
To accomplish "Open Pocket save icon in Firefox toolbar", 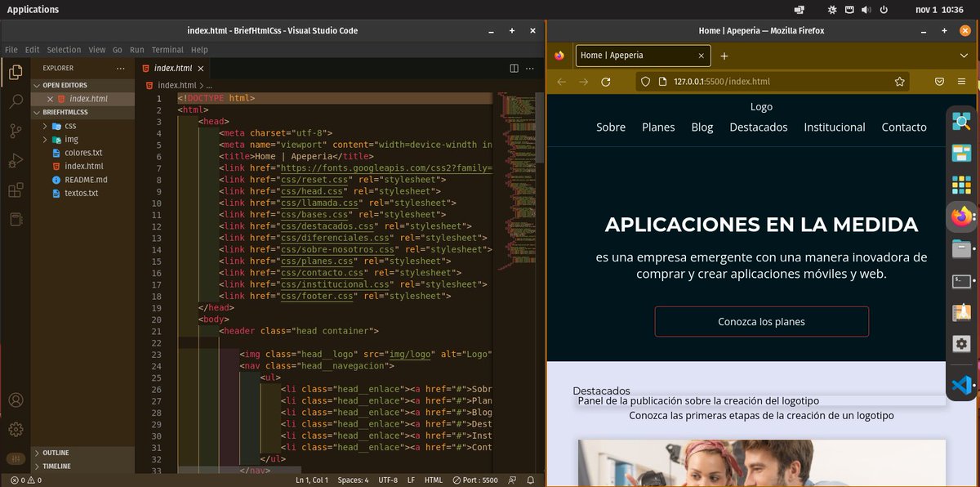I will tap(940, 82).
